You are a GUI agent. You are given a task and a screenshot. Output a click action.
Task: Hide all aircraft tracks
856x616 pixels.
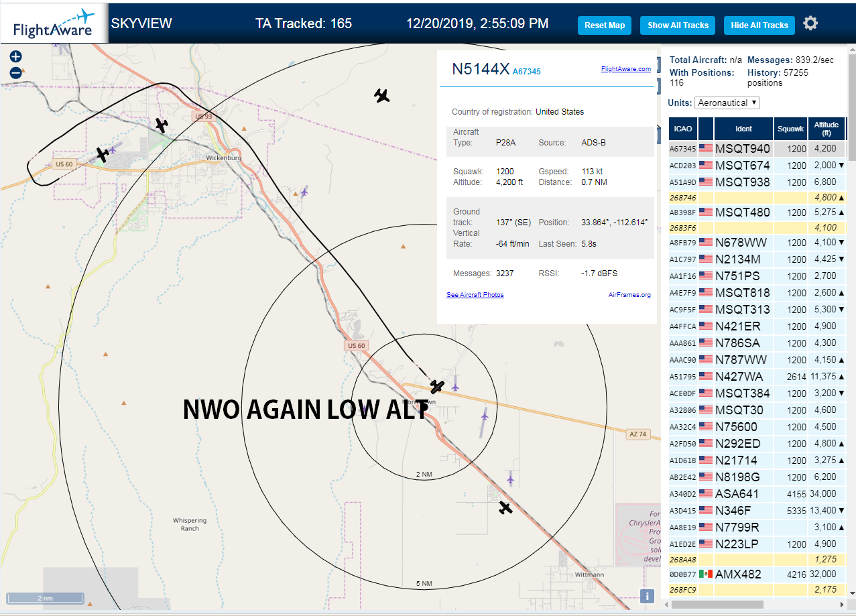click(x=759, y=25)
